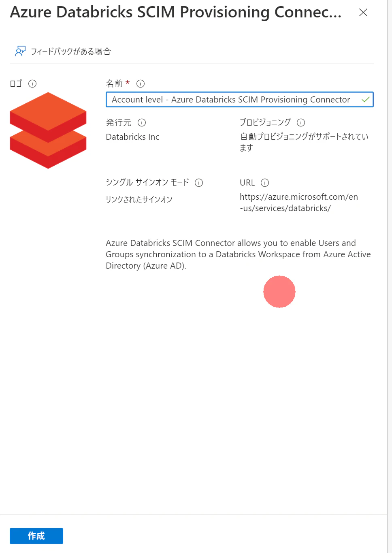The height and width of the screenshot is (553, 392).
Task: Click inside the application name text field
Action: [239, 100]
